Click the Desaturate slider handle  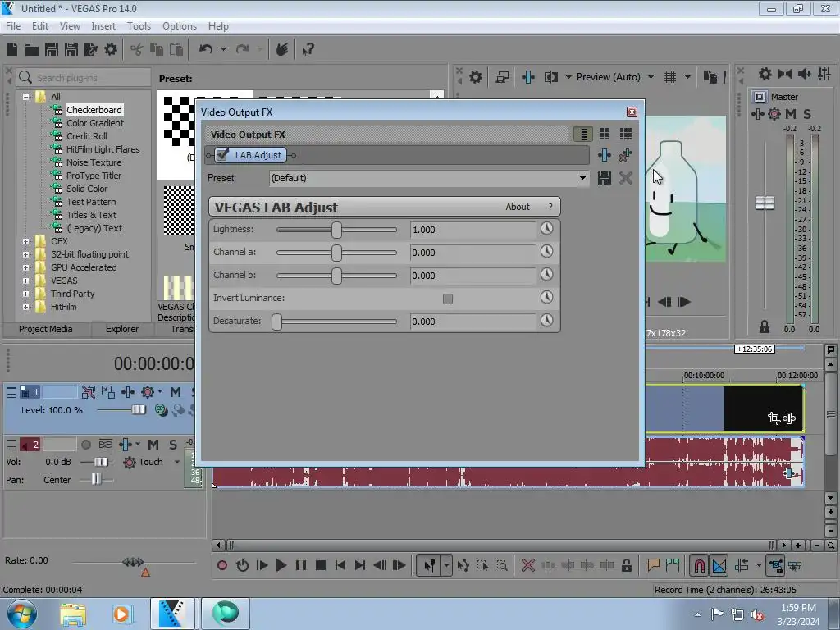(x=277, y=322)
